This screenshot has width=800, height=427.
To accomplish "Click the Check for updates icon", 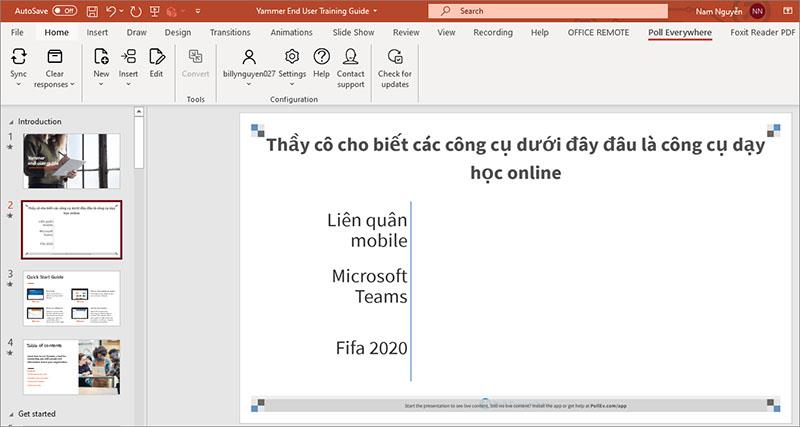I will point(395,58).
